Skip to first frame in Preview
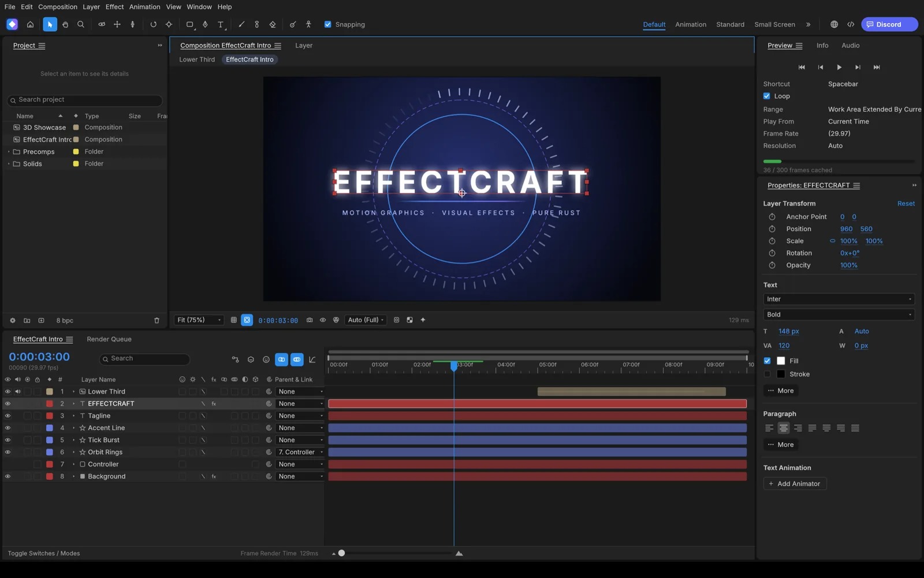 [x=802, y=67]
